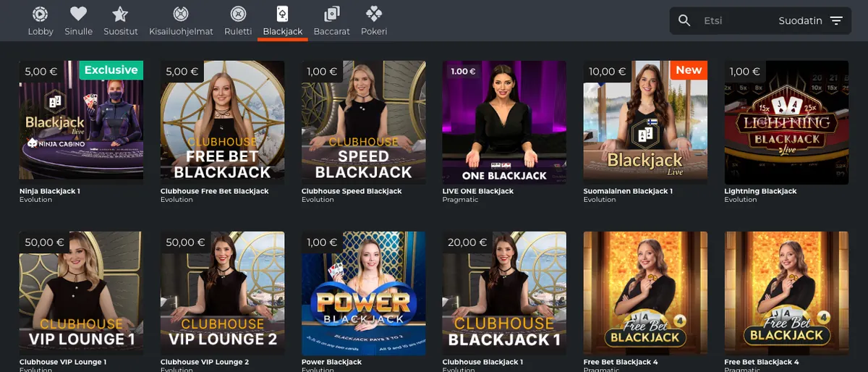
Task: Open the Sinulle tab label
Action: (78, 32)
